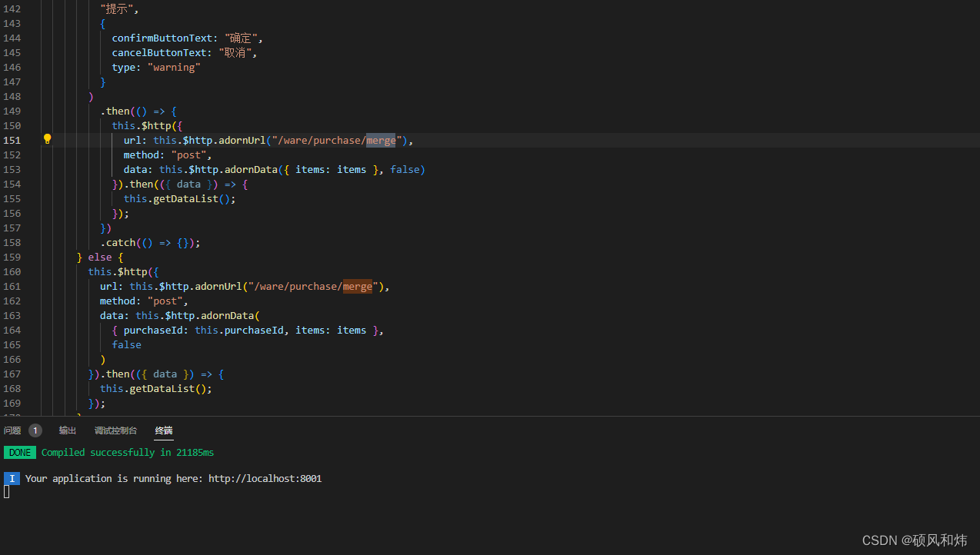Viewport: 980px width, 555px height.
Task: Click the problems count badge showing 1
Action: click(x=35, y=430)
